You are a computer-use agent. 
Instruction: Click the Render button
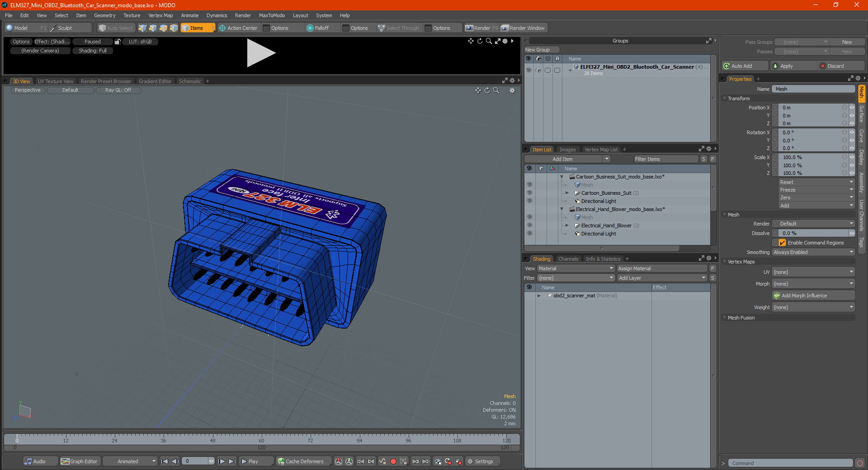click(x=481, y=28)
